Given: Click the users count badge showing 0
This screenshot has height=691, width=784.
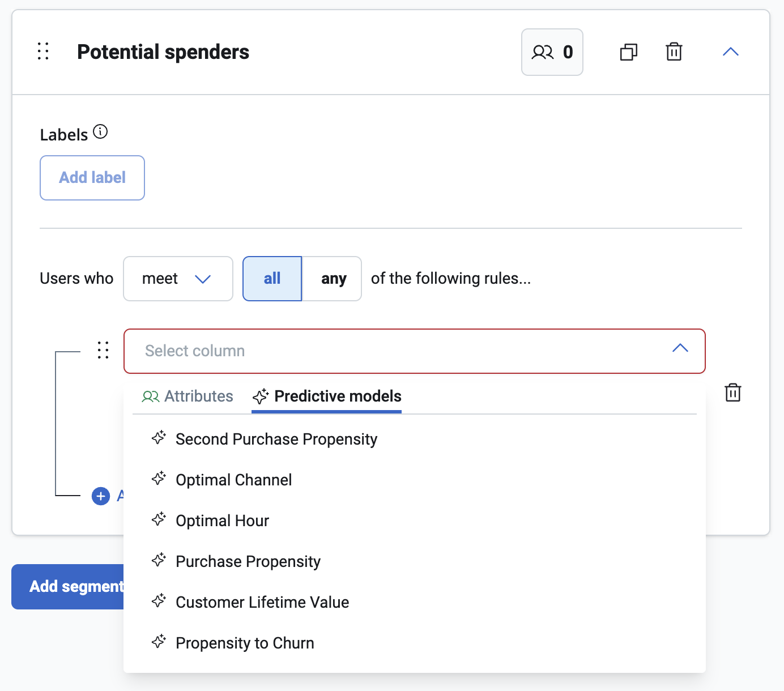Looking at the screenshot, I should click(x=552, y=52).
